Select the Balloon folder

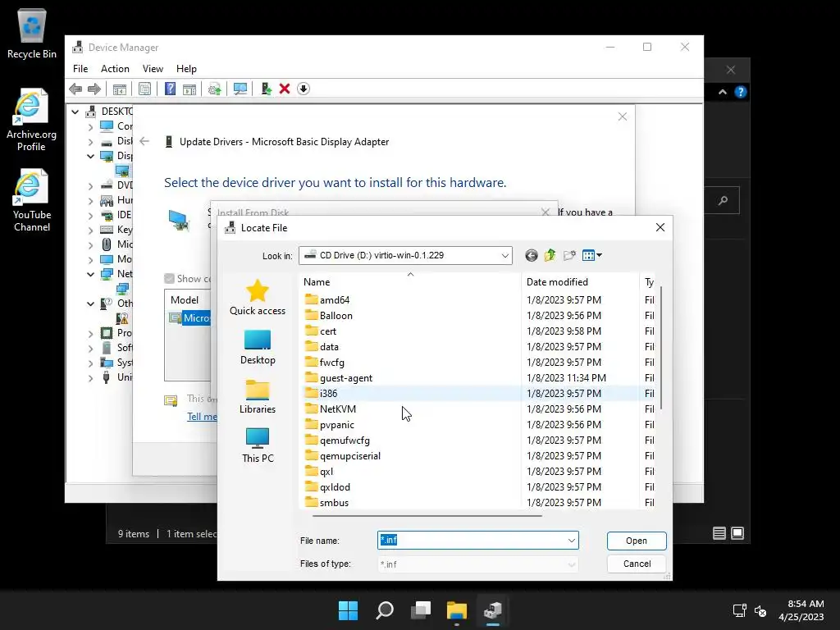336,316
